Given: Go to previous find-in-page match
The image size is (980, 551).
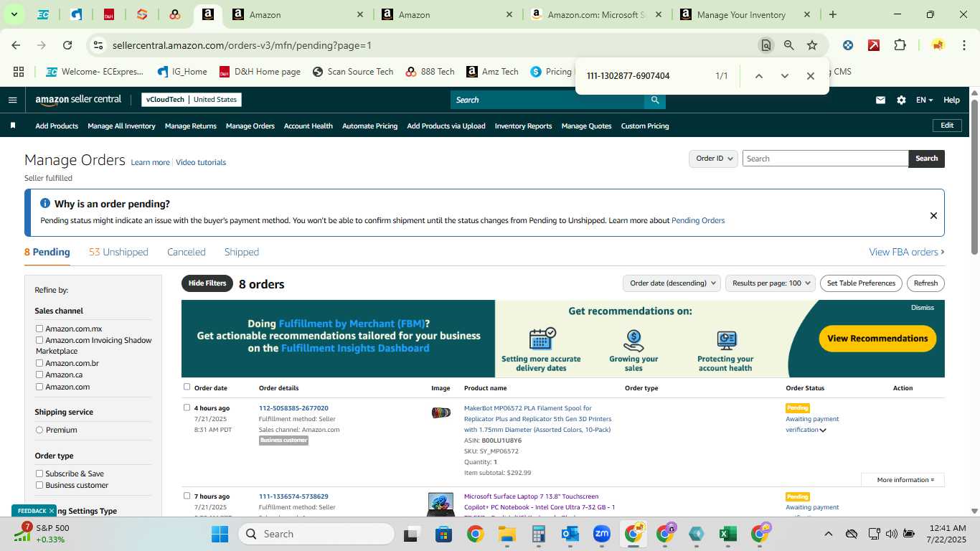Looking at the screenshot, I should pos(758,76).
